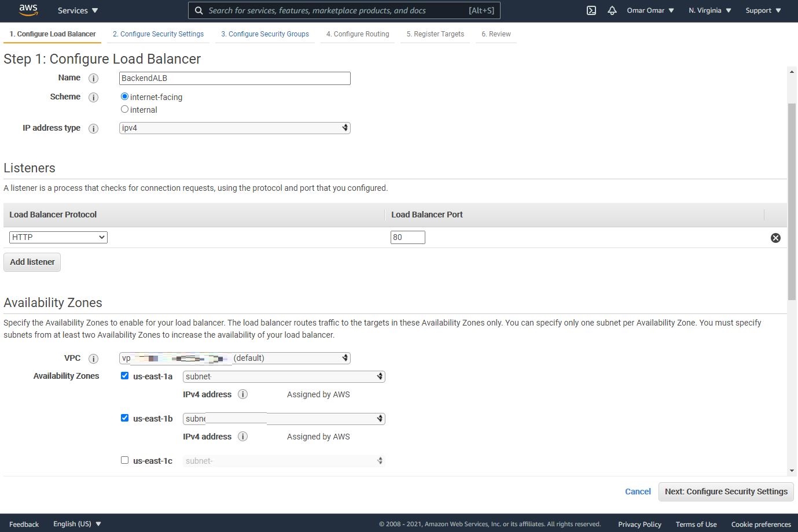Image resolution: width=798 pixels, height=532 pixels.
Task: Open us-east-1a subnet dropdown
Action: (284, 376)
